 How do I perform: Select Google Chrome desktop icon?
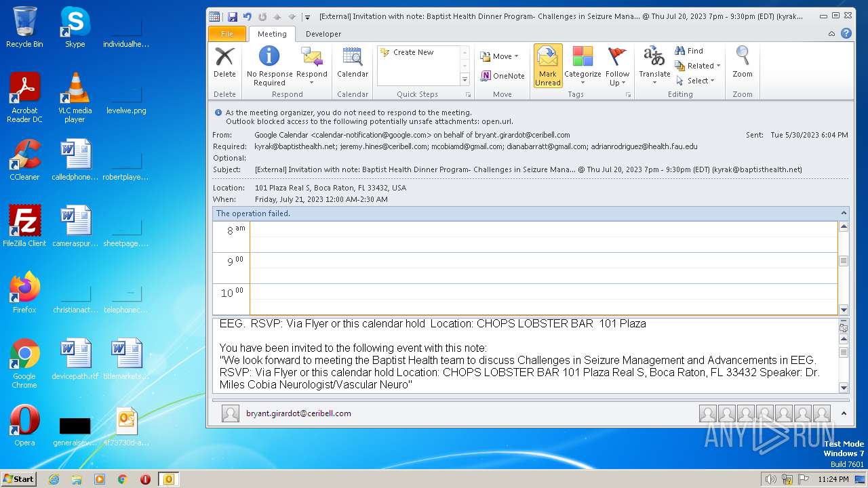pos(24,363)
